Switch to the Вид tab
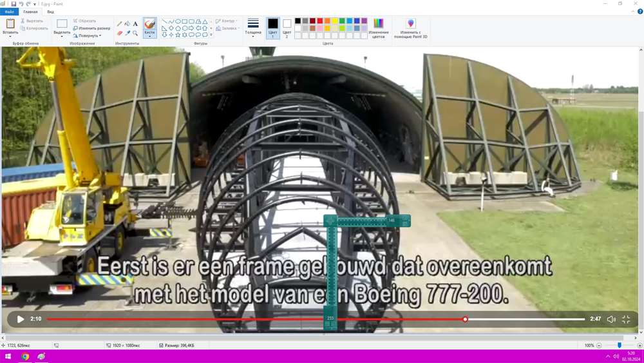Screen dimensions: 644x363 50,12
